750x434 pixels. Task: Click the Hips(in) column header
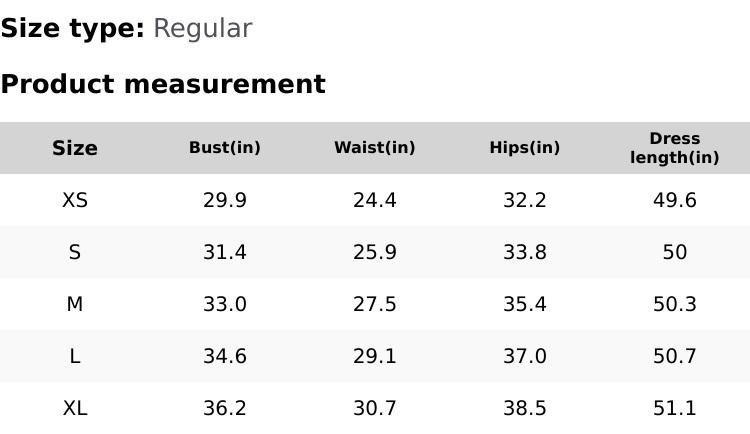(x=525, y=148)
